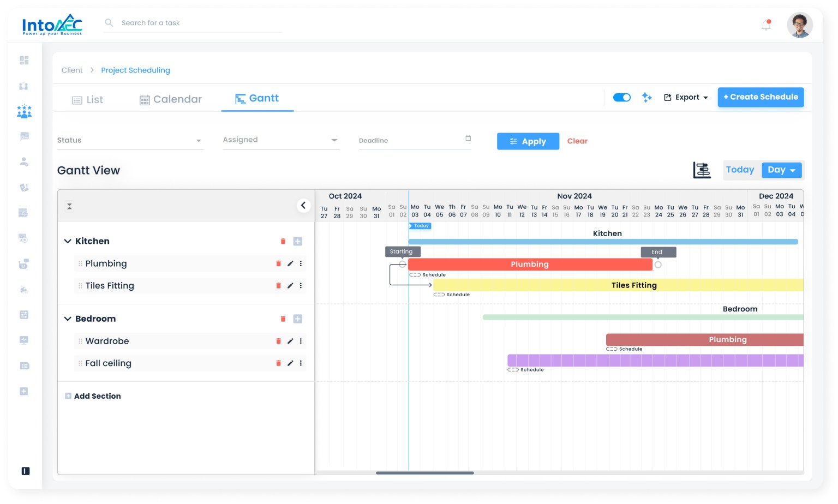Open the search magnifier in the top bar

109,23
